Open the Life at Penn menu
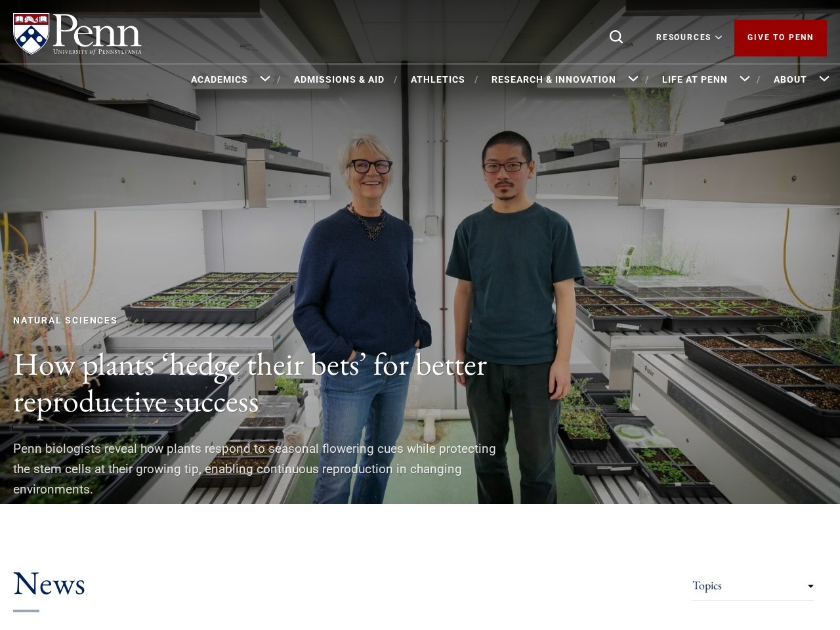This screenshot has height=630, width=840. [x=694, y=79]
